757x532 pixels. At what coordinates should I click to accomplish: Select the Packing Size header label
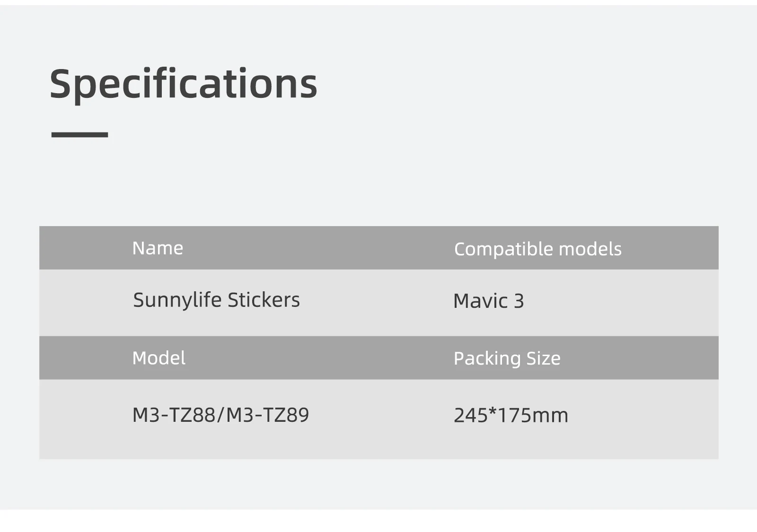point(507,358)
